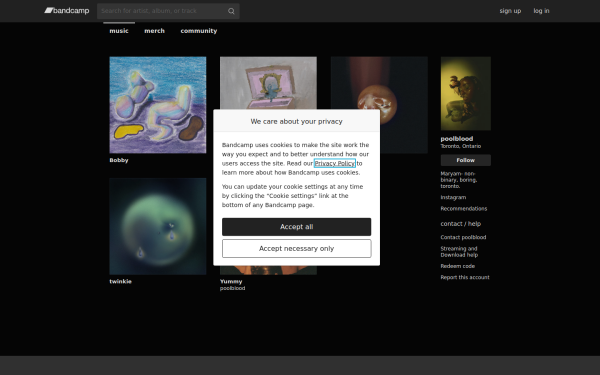Click the Bandcamp logo

click(67, 11)
